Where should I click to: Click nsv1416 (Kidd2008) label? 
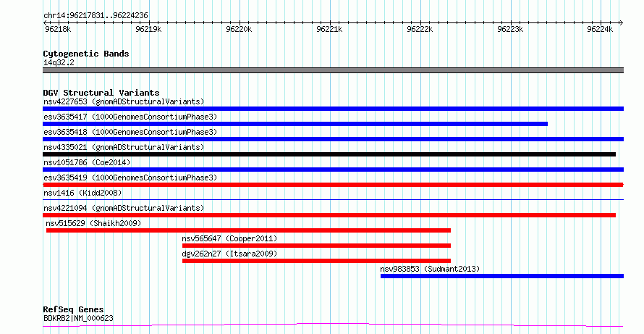(x=82, y=193)
